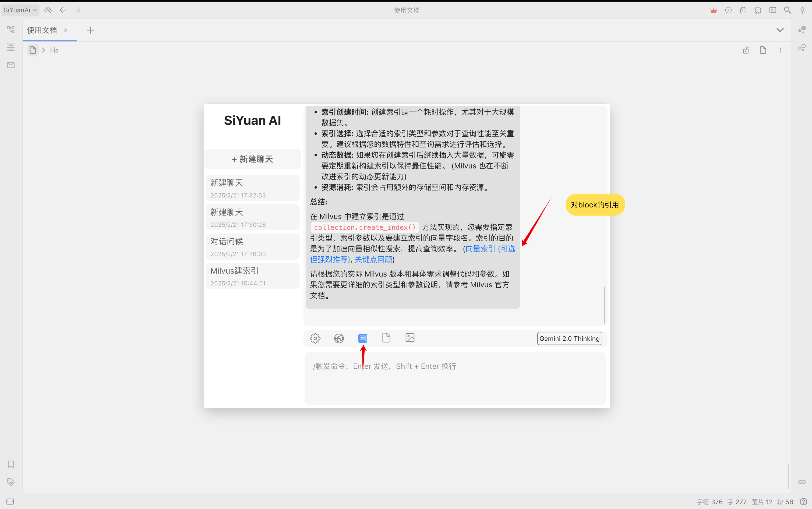This screenshot has width=812, height=509.
Task: Lock editing with the unlock icon above editor
Action: click(x=746, y=50)
